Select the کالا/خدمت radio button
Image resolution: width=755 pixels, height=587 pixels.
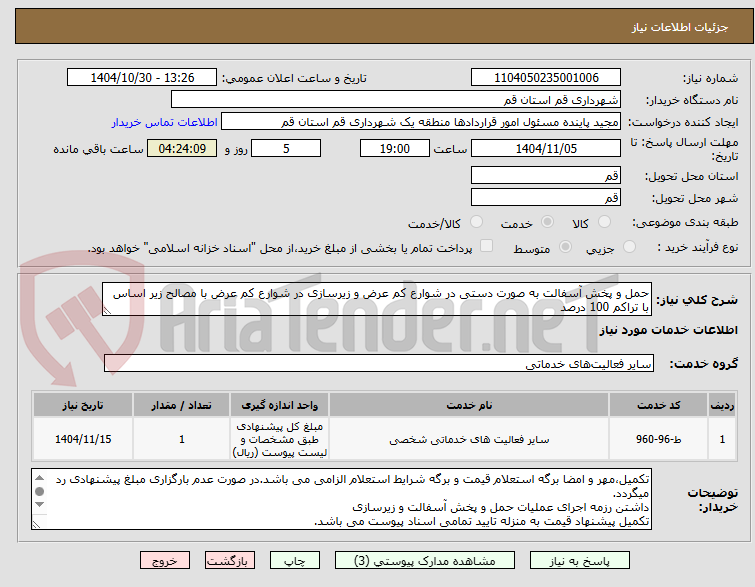(476, 222)
